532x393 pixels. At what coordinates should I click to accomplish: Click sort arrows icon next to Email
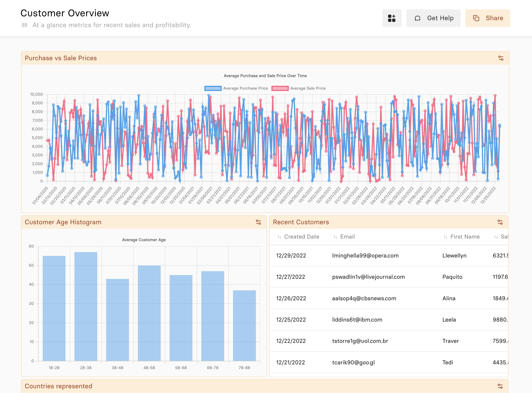tap(335, 237)
